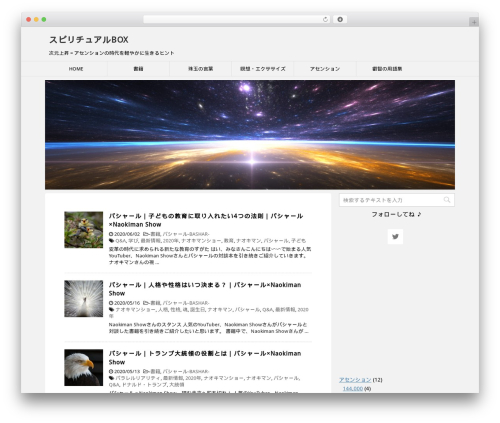Click the browser reload icon
This screenshot has height=423, width=500.
tap(325, 19)
